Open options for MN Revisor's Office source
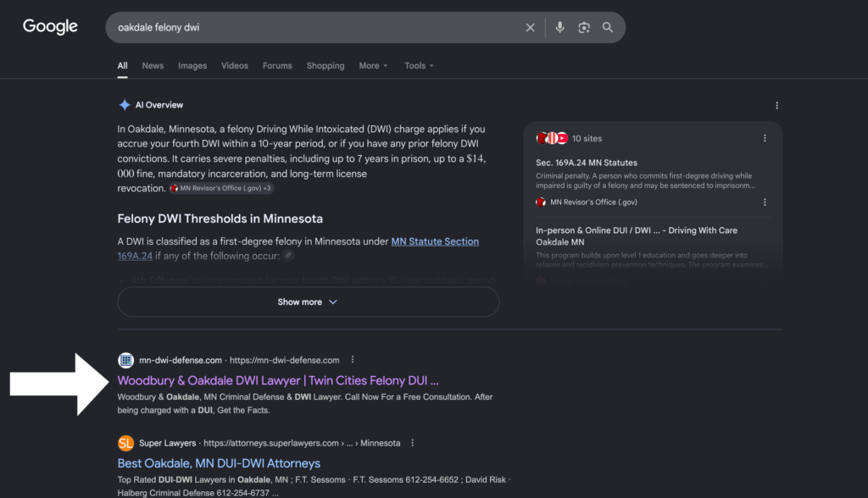This screenshot has width=868, height=498. coord(765,202)
